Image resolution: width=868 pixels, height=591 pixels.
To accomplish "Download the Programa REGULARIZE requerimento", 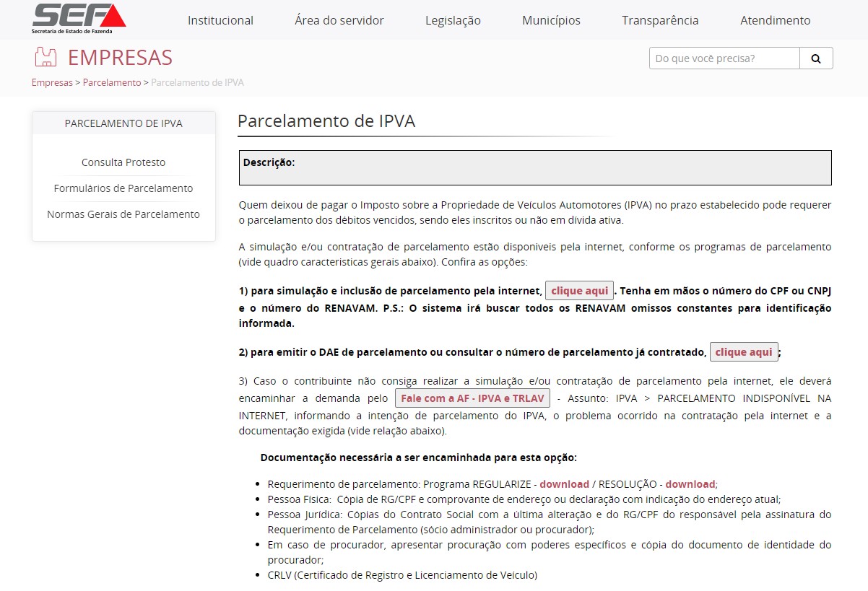I will (564, 484).
